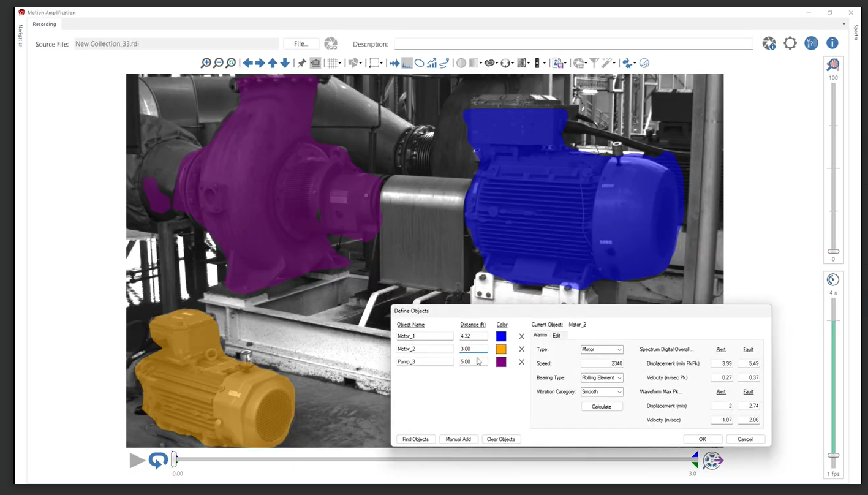The image size is (868, 495).
Task: Click the blue info icon
Action: tap(832, 43)
